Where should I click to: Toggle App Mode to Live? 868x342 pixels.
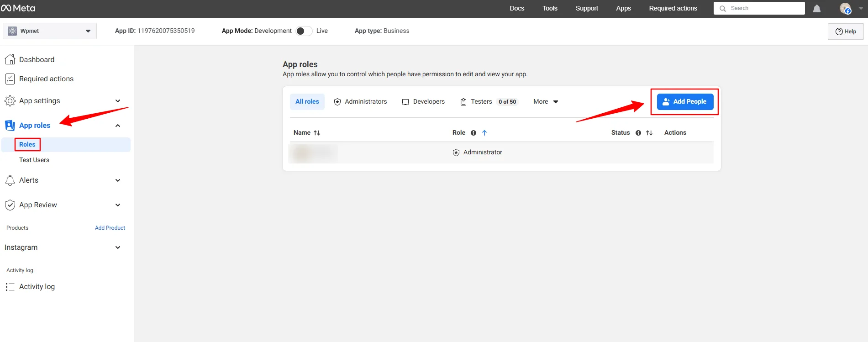(304, 31)
